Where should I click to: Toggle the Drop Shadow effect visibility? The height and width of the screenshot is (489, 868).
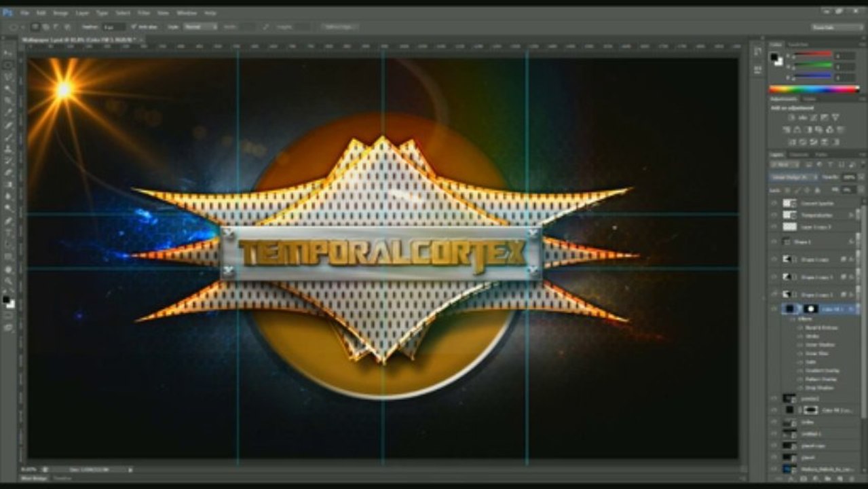[800, 388]
